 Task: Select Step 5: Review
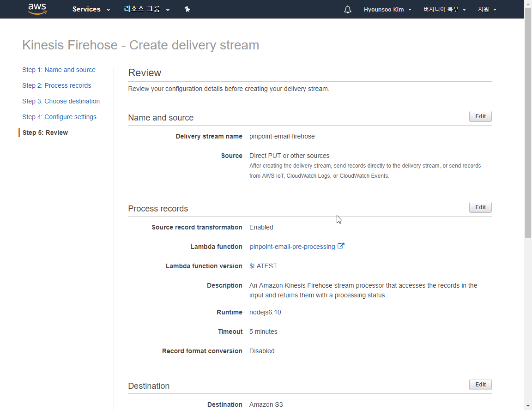[x=45, y=133]
